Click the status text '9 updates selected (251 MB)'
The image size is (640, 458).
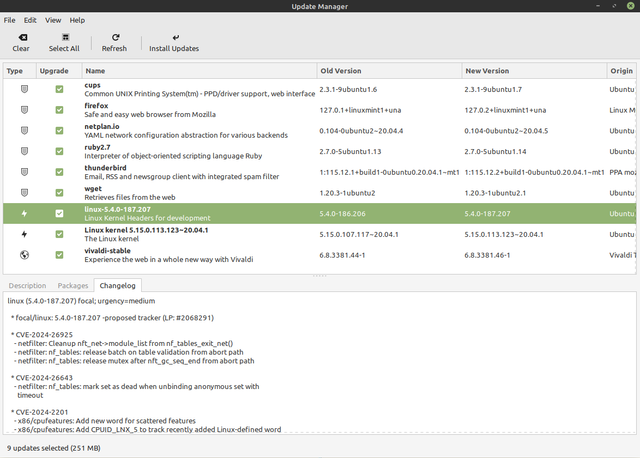click(x=53, y=448)
